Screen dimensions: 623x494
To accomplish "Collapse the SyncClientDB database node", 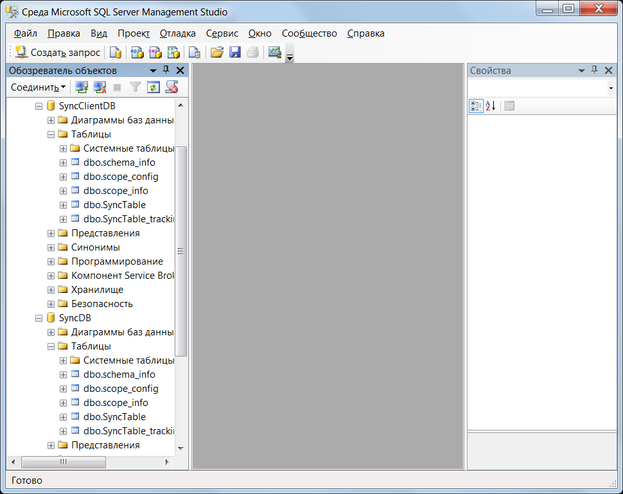I will point(39,106).
